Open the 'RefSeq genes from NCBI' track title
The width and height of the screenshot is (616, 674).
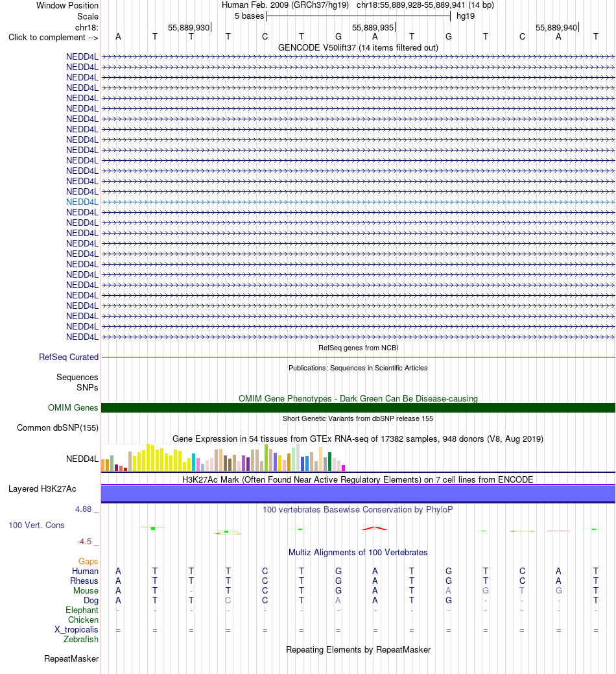(359, 348)
